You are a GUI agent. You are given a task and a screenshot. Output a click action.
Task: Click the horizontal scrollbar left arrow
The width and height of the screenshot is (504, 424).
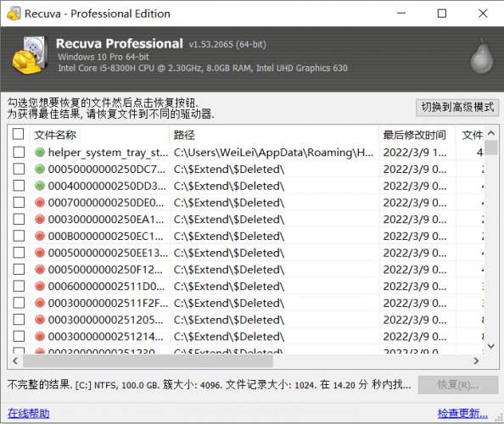click(14, 360)
